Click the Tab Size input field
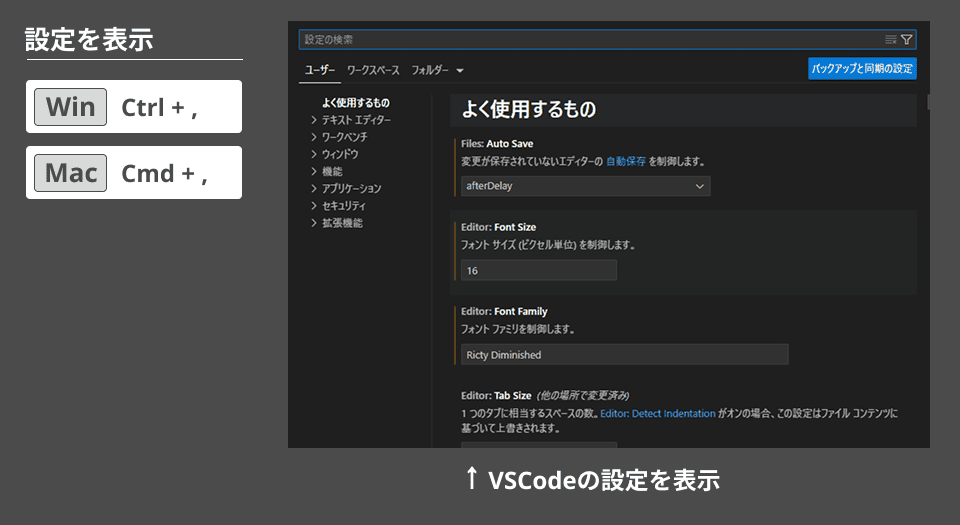The width and height of the screenshot is (960, 525). (539, 445)
